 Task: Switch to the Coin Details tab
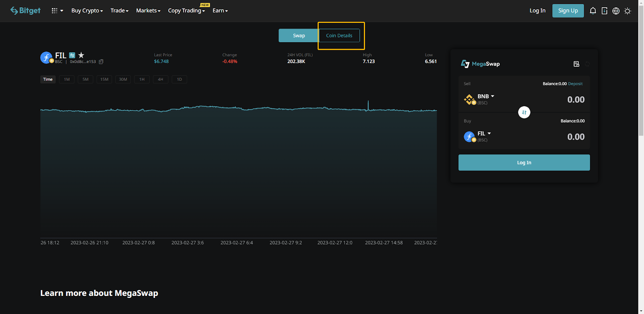[x=339, y=36]
